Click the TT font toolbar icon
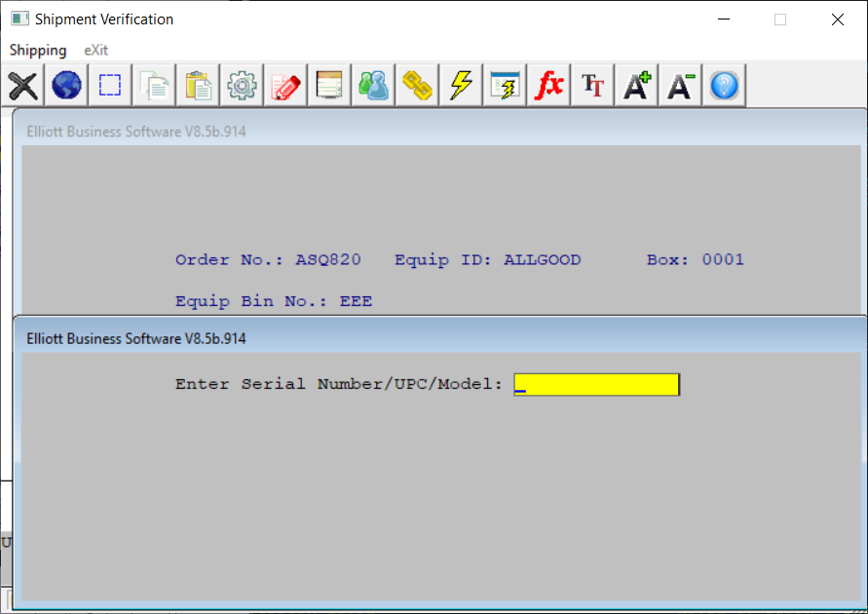The image size is (868, 614). pyautogui.click(x=593, y=85)
